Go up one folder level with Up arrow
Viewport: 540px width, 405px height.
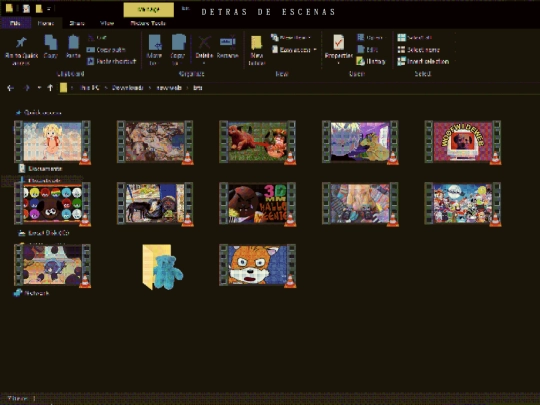click(x=50, y=88)
